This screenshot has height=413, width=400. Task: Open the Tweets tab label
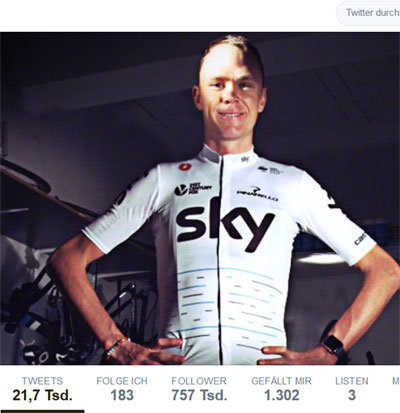pyautogui.click(x=42, y=381)
